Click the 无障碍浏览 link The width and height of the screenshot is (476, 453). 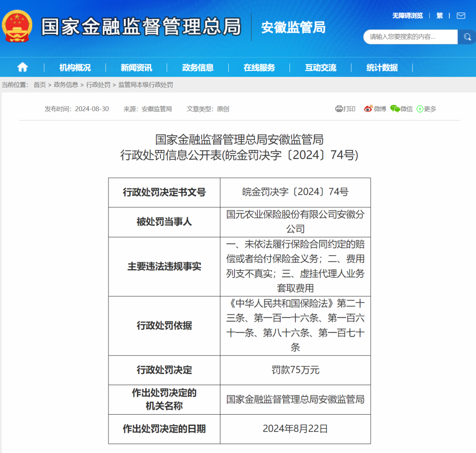407,15
